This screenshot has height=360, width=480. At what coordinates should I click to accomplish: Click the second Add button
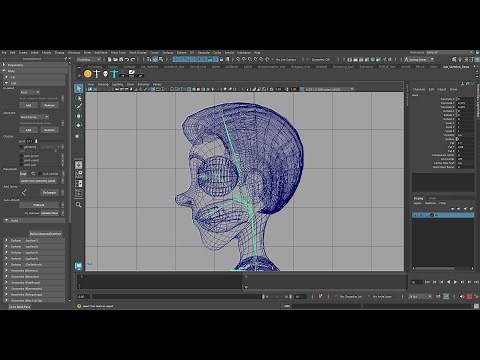pos(28,130)
